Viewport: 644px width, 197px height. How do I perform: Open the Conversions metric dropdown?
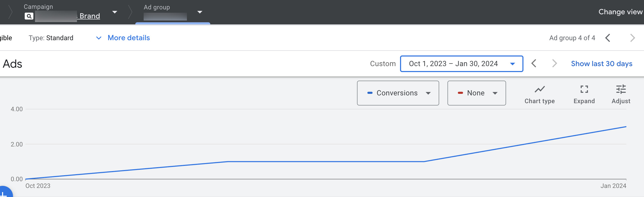(398, 93)
